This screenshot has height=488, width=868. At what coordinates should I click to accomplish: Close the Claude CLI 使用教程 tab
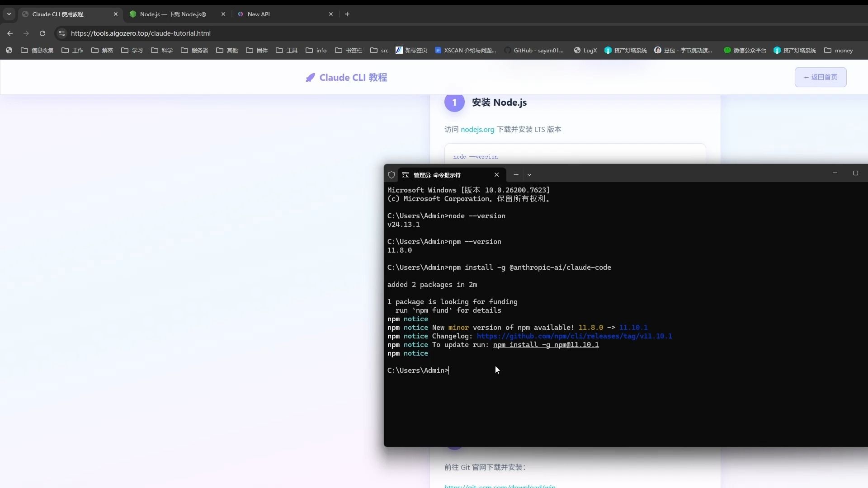pos(116,14)
